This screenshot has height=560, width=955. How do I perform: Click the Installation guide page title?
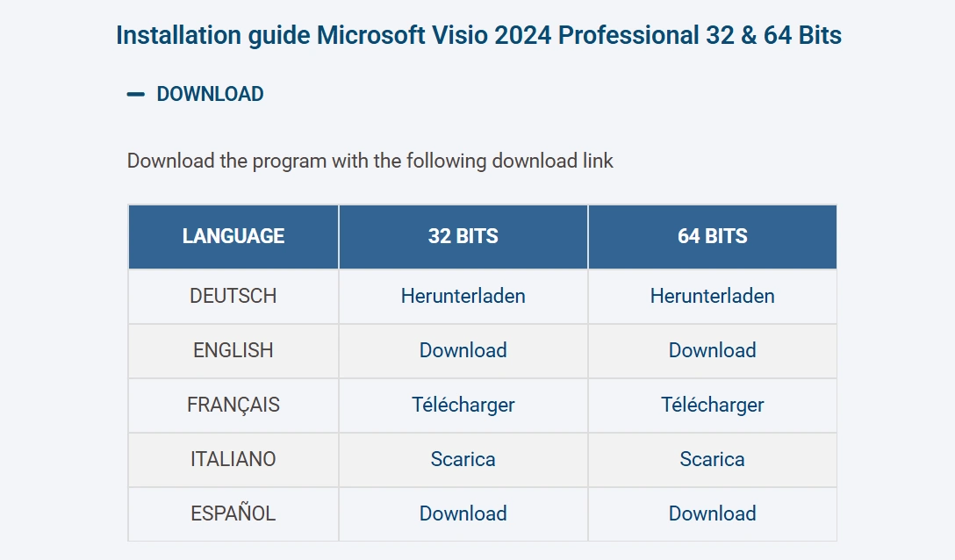[478, 36]
